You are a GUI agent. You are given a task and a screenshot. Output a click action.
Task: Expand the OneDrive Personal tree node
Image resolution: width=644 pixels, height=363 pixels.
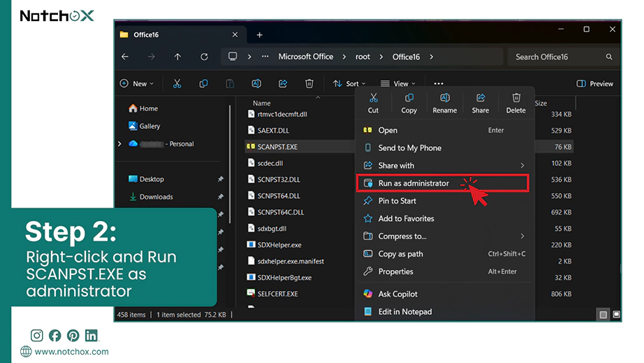pyautogui.click(x=119, y=143)
